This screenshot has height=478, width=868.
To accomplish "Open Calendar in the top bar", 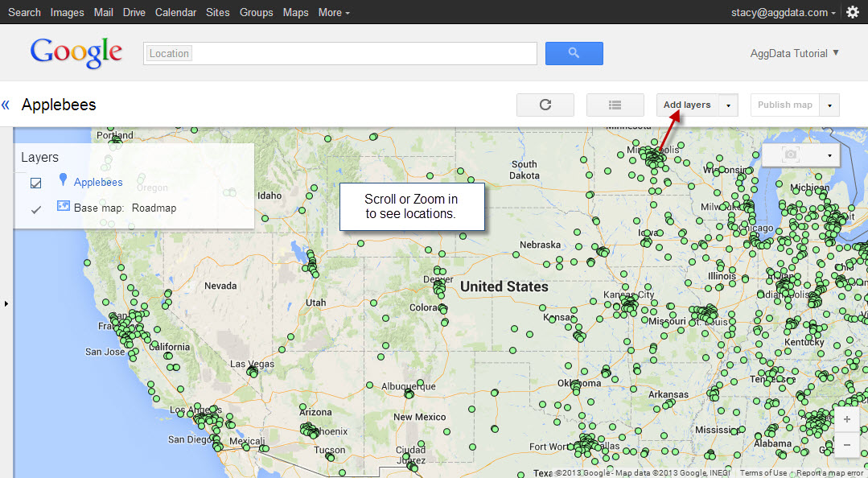I will click(175, 12).
